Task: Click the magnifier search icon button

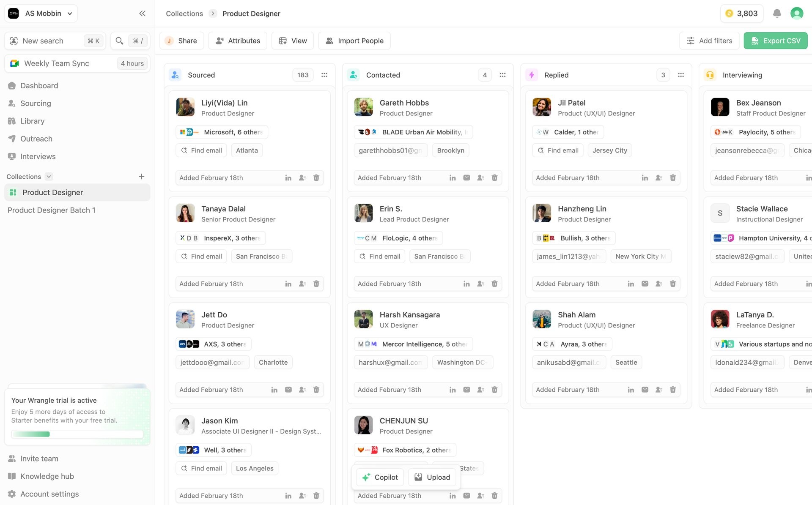Action: coord(120,41)
